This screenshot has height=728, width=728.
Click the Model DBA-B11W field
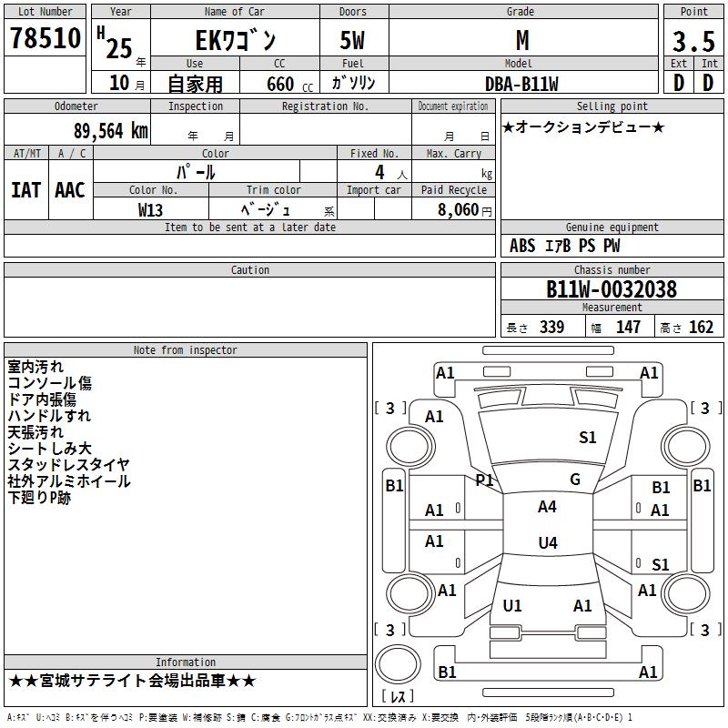(521, 84)
